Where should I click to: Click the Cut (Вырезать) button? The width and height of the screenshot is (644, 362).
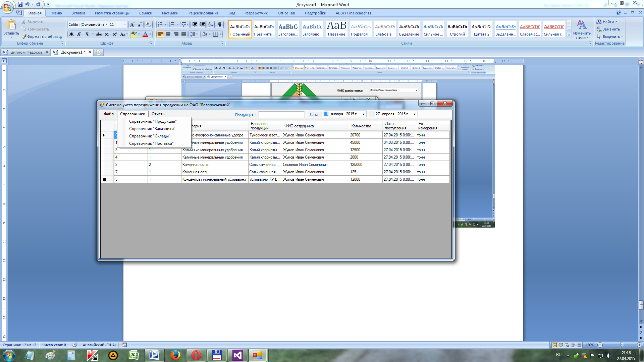pyautogui.click(x=33, y=22)
